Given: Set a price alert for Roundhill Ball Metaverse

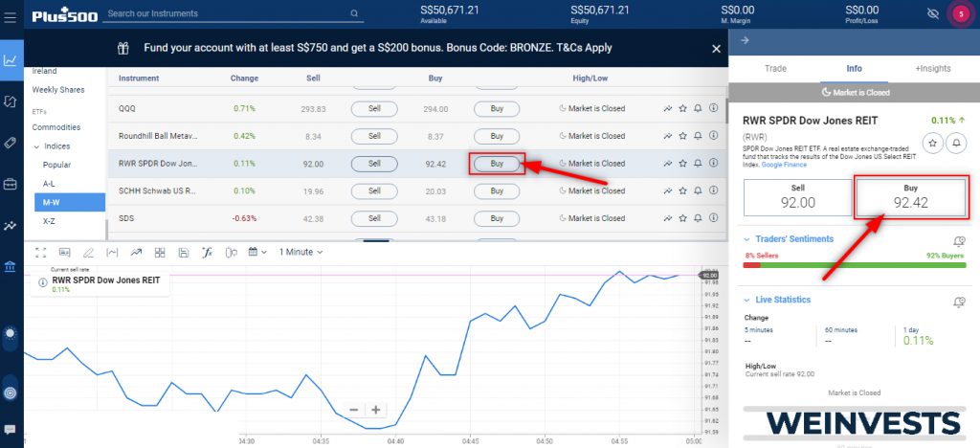Looking at the screenshot, I should (x=698, y=136).
